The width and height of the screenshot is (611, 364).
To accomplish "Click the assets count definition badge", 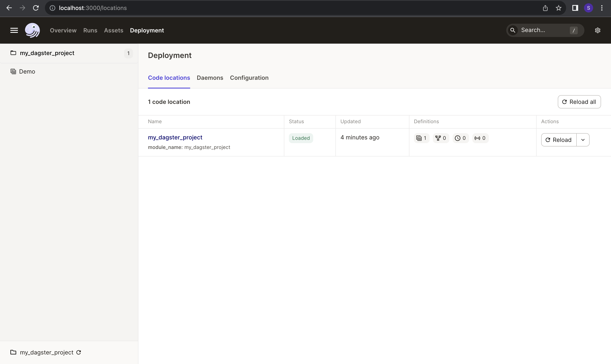I will tap(421, 138).
